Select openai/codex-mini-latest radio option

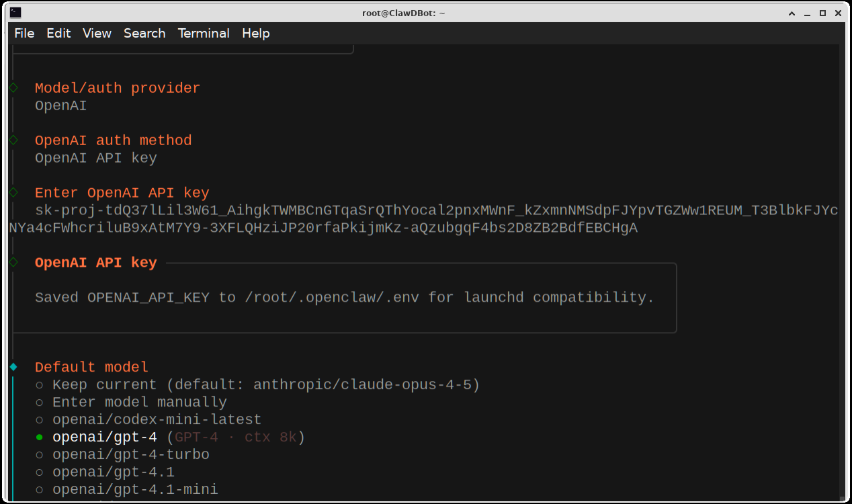[148, 420]
